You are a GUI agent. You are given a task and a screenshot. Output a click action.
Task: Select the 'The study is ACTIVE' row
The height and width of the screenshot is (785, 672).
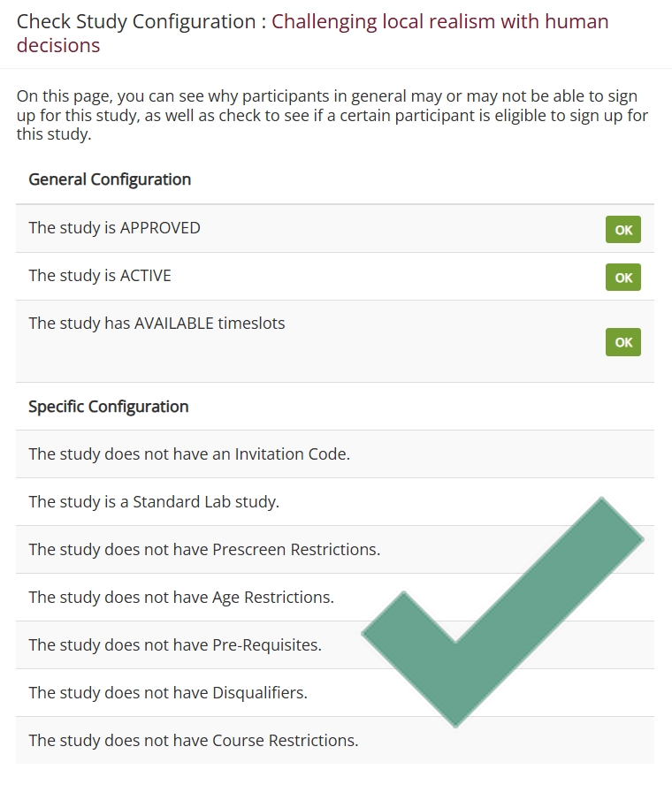point(335,277)
